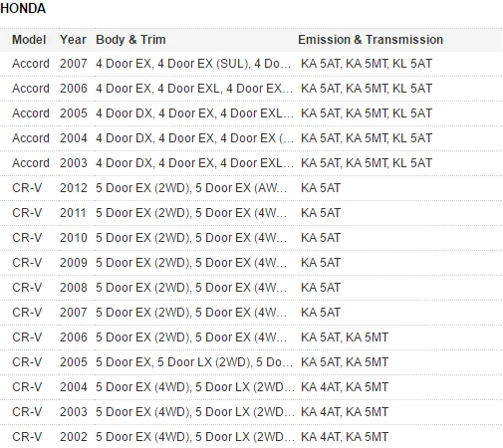
Task: Open the Accord 2005 entry
Action: click(251, 113)
